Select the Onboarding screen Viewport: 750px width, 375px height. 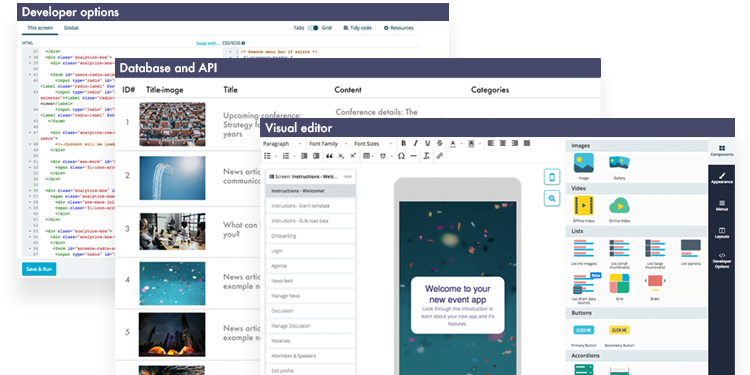coord(310,236)
